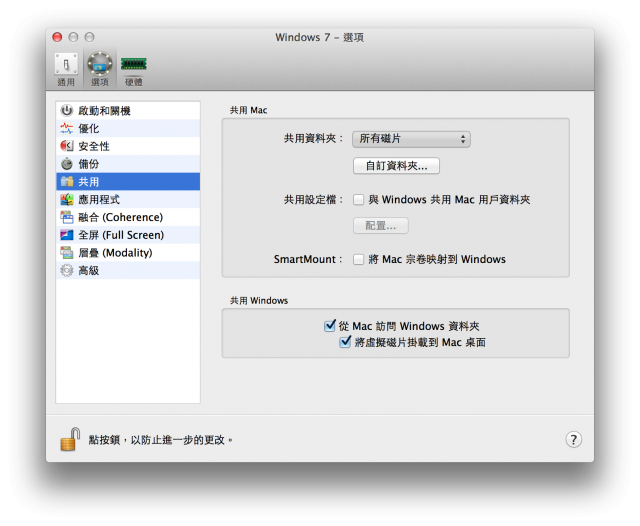Viewport: 640px width, 526px height.
Task: Enable 與 Windows 共用 Mac 用戶資料夾 checkbox
Action: pyautogui.click(x=358, y=200)
